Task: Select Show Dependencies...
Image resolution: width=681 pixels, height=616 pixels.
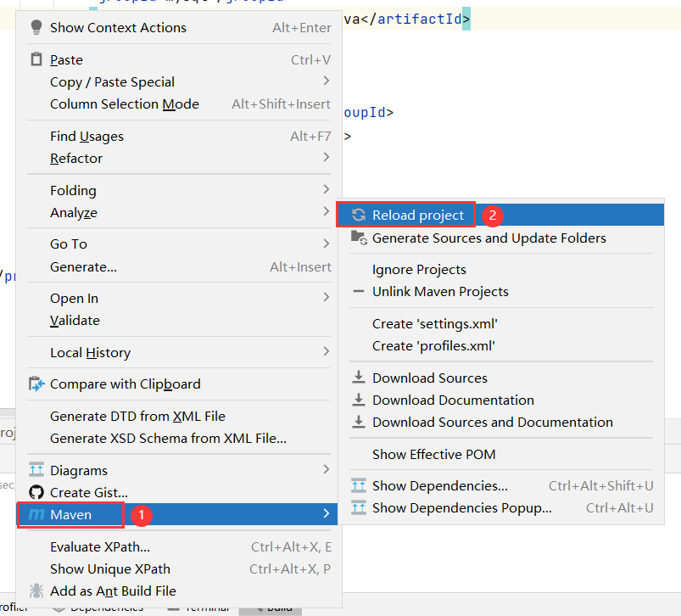Action: (500, 485)
